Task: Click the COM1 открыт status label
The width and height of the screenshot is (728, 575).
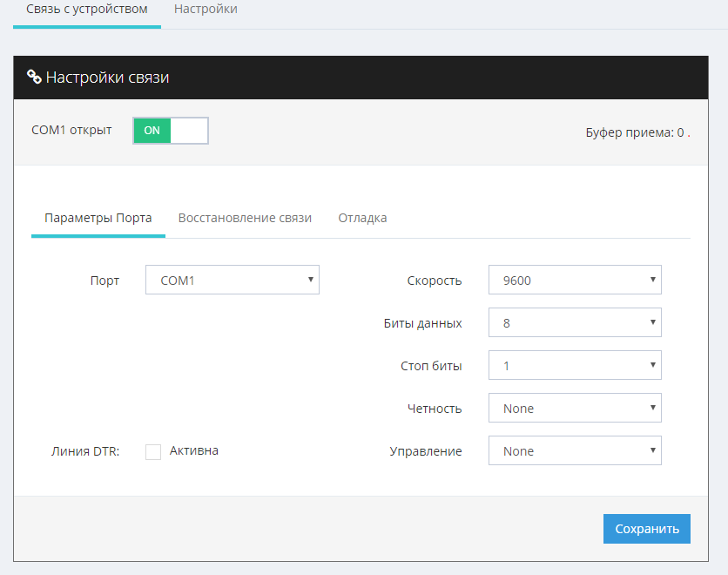Action: [x=71, y=130]
